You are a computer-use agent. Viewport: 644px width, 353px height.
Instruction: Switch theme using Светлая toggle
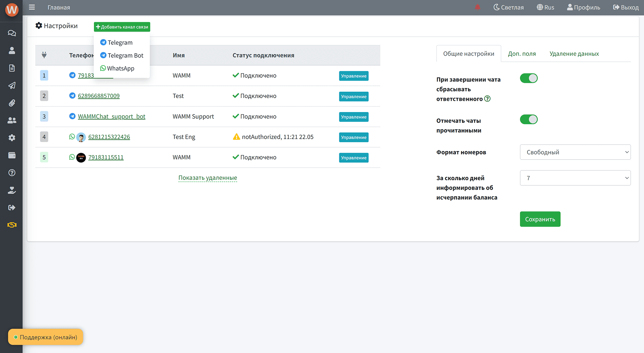[508, 7]
